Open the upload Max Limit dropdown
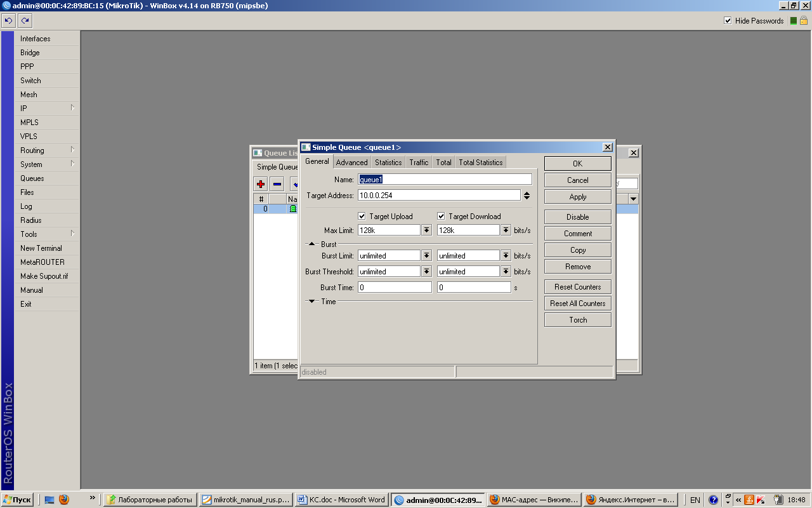Viewport: 812px width, 508px height. tap(427, 231)
